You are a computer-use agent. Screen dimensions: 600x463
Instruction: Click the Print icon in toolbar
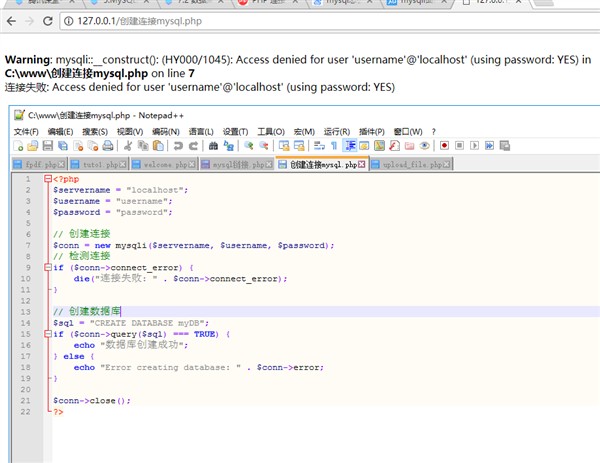point(106,146)
